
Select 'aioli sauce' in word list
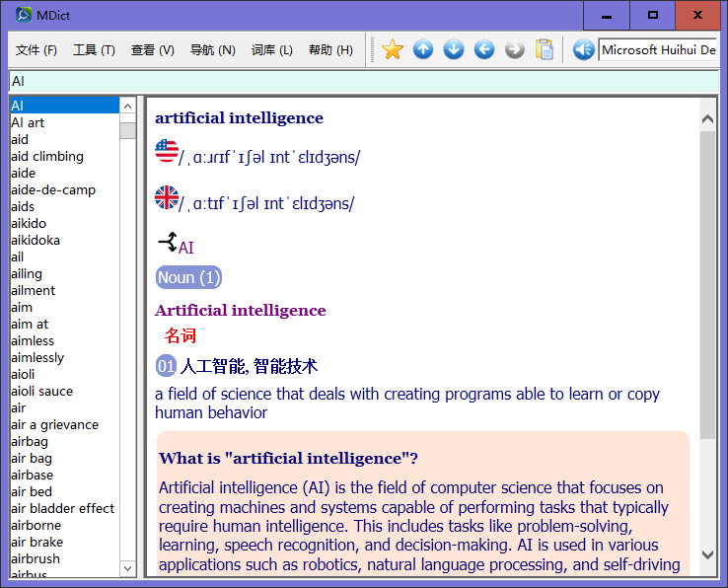coord(64,391)
